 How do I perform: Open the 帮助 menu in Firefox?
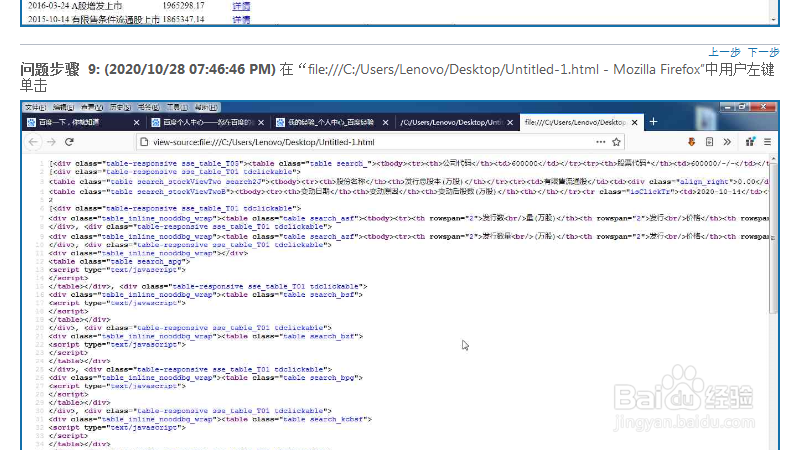point(206,107)
